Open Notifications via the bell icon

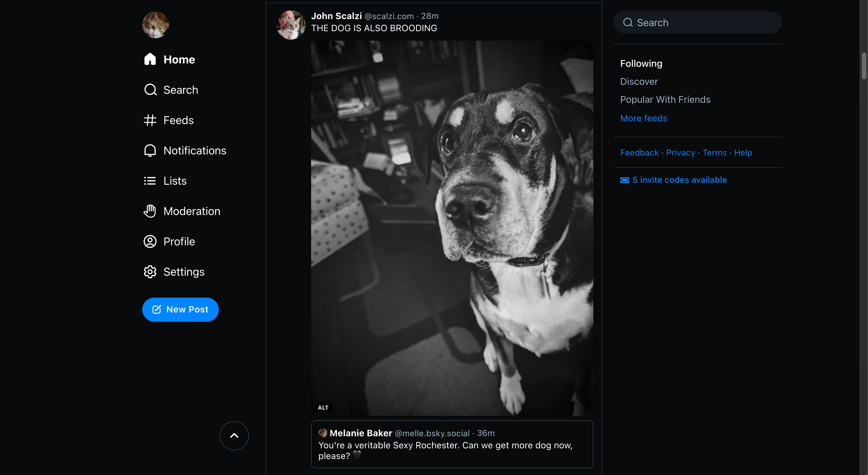point(150,150)
